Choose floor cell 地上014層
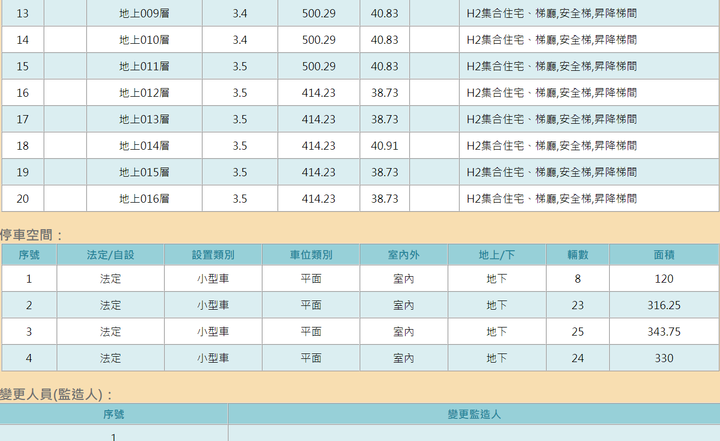This screenshot has height=441, width=720. coord(144,146)
